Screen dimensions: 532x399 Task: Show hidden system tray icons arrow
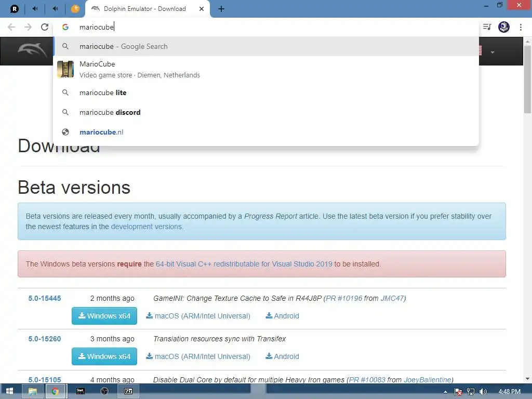pos(445,392)
